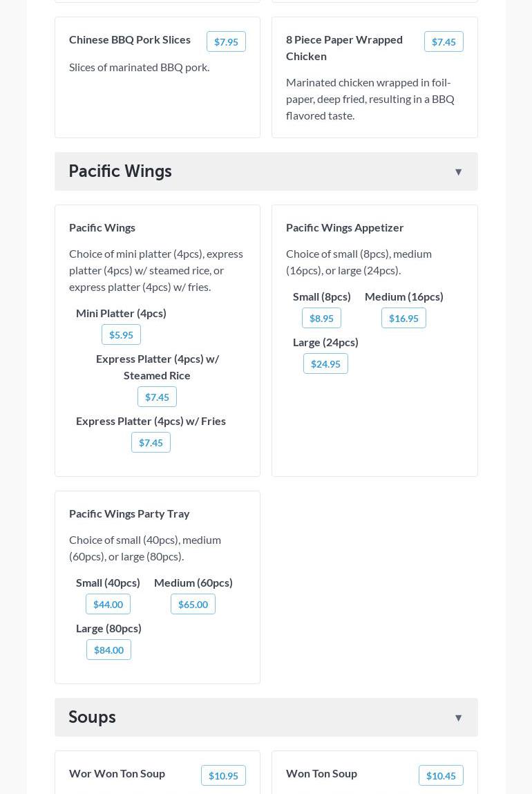Order Medium (60pcs) party tray $65.00
The image size is (532, 794).
(x=193, y=605)
